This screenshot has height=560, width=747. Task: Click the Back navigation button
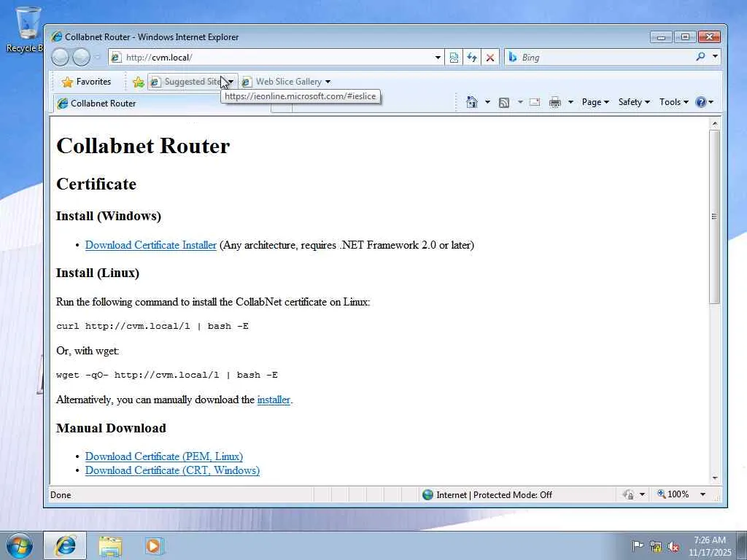click(60, 57)
